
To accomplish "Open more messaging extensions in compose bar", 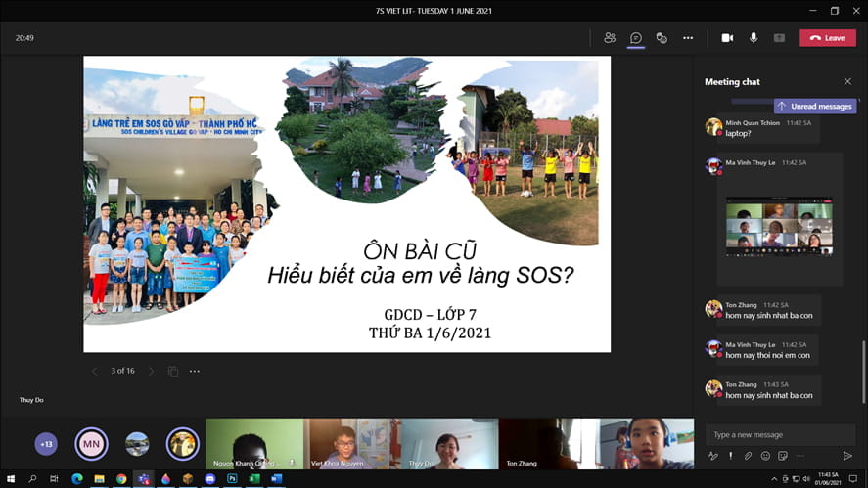I will (x=799, y=456).
